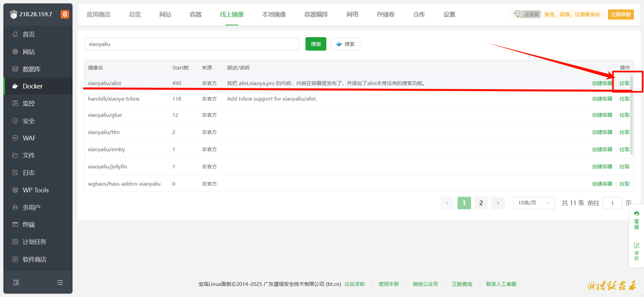Open 联系人工客服 footer link
This screenshot has width=644, height=297.
pos(501,284)
